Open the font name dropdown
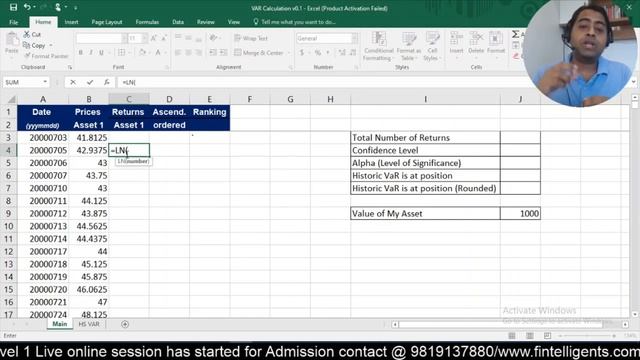Screen dimensions: 640x360 point(124,38)
